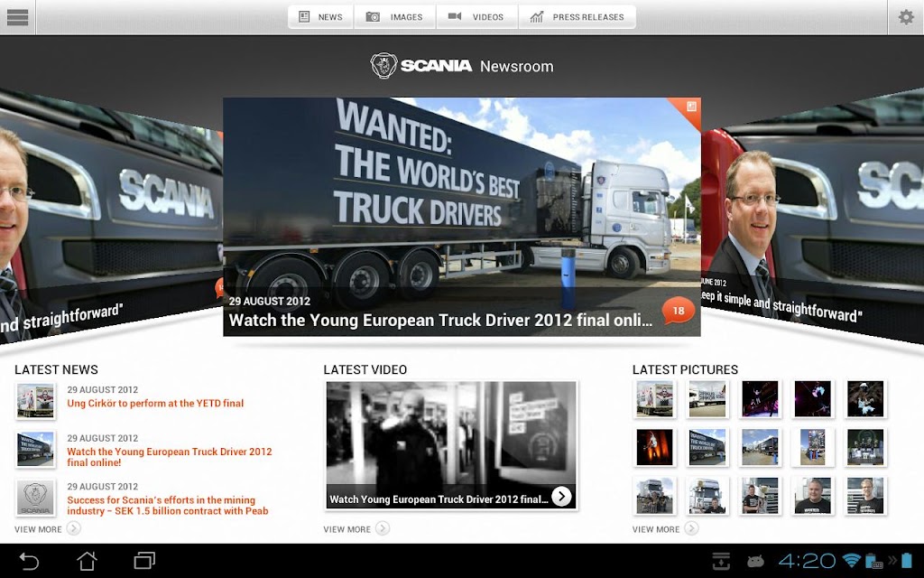Open fifth picture in Latest Pictures bottom row

pos(865,496)
